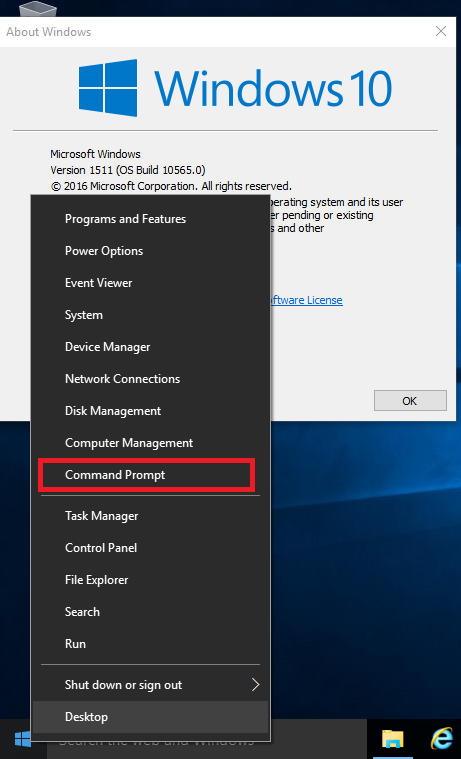This screenshot has width=461, height=759.
Task: Click the 'Version 1511 (OS Build 10565.0)' text
Action: coord(128,170)
